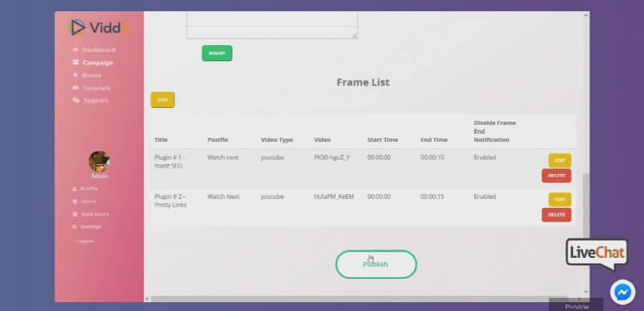Image resolution: width=644 pixels, height=311 pixels.
Task: Open Profile in sidebar
Action: point(89,189)
